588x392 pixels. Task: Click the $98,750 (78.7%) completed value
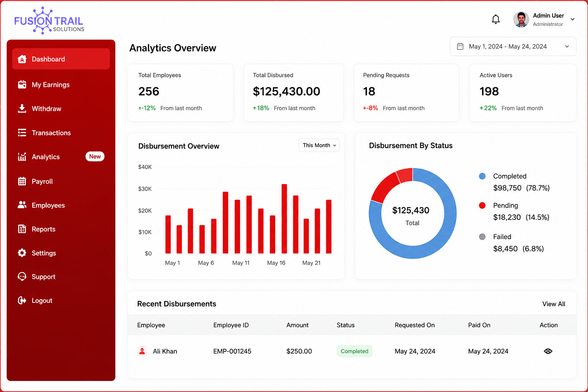tap(521, 188)
